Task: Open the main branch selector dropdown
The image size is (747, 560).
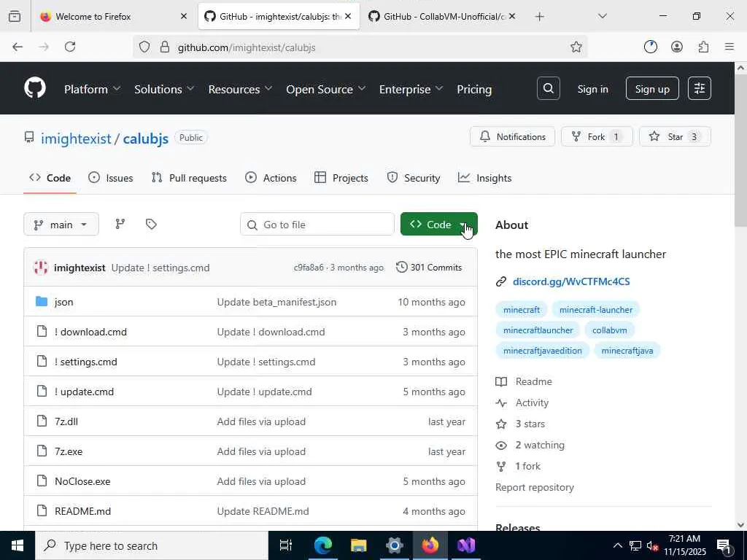Action: (x=61, y=224)
